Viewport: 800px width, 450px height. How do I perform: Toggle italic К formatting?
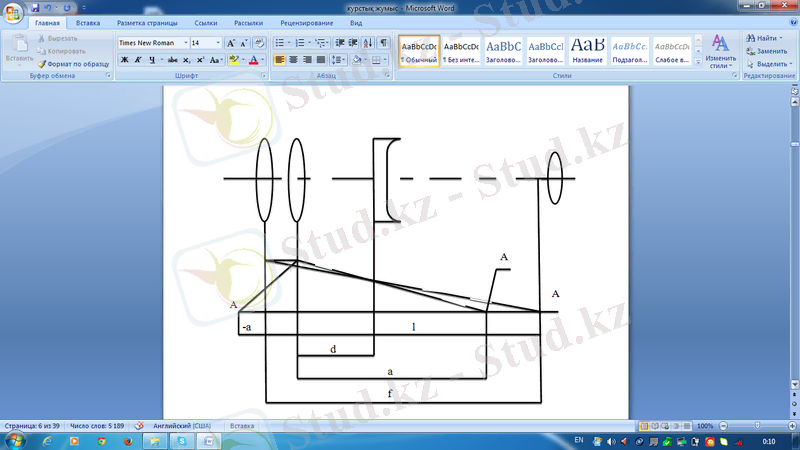pos(138,60)
